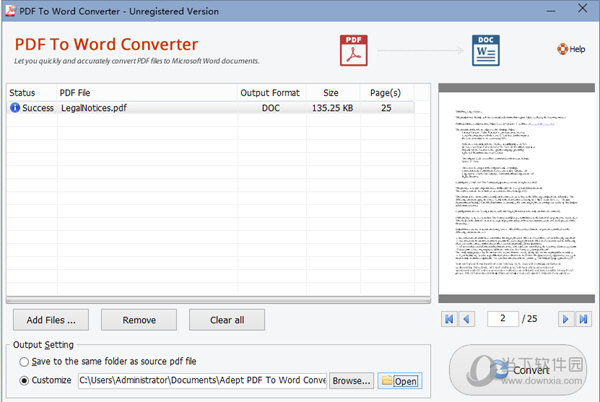
Task: Click the 135.25 KB size cell
Action: 333,108
